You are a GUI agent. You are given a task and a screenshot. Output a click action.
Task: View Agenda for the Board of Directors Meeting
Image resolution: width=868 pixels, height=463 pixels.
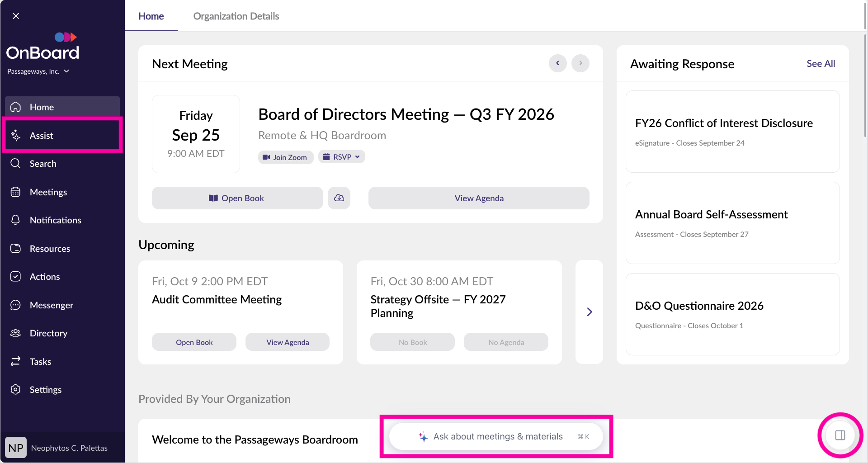[479, 198]
